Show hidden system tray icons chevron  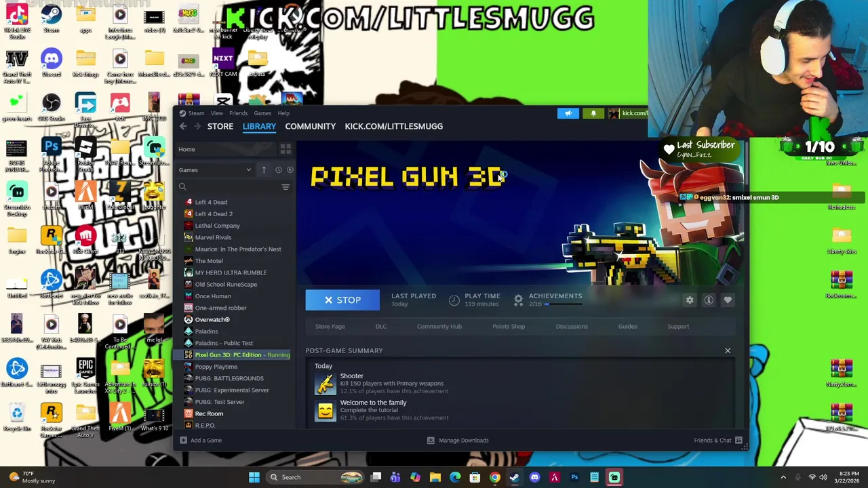tap(783, 477)
